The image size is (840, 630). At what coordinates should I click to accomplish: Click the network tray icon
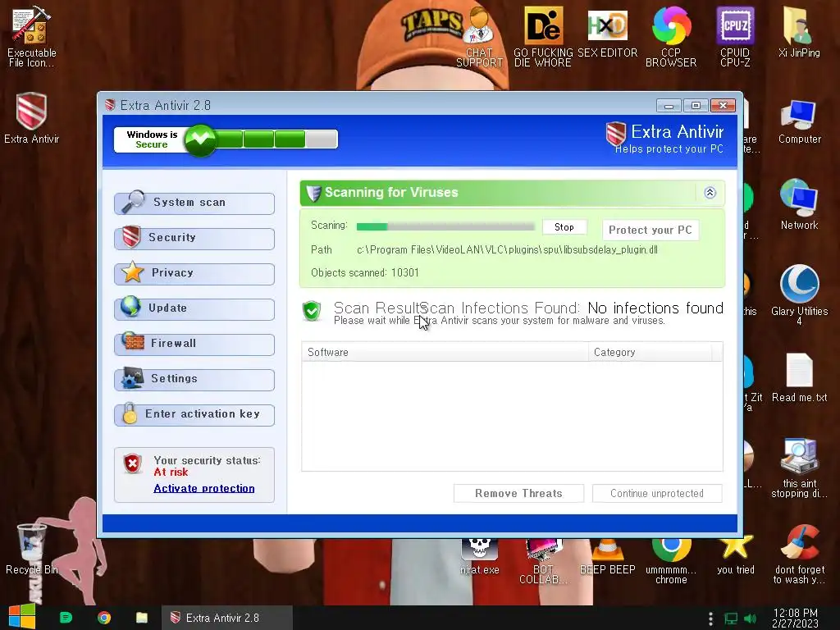pyautogui.click(x=731, y=619)
